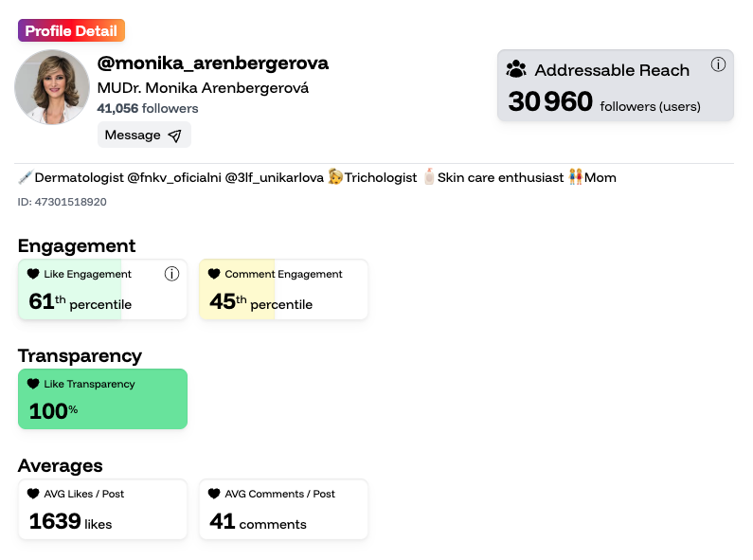Click the profile ID 47301518920 text
The image size is (753, 560).
pos(62,202)
